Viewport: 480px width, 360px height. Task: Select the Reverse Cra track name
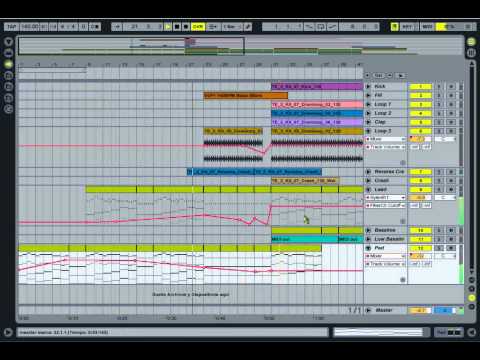point(389,172)
